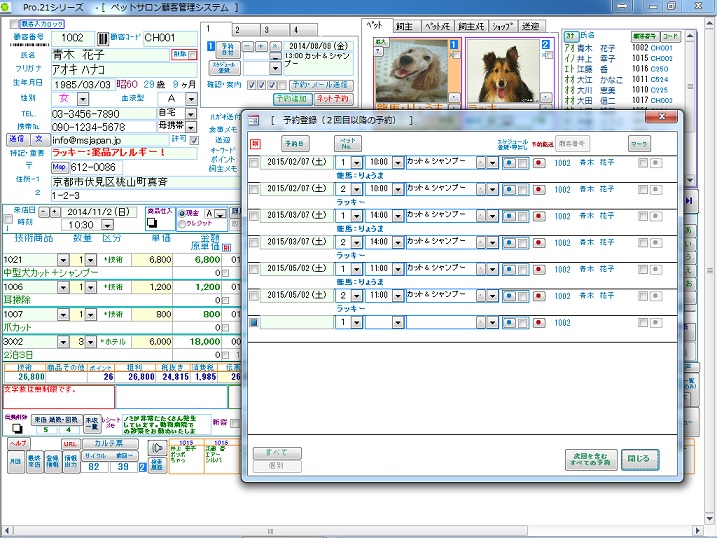The height and width of the screenshot is (538, 717).
Task: Click the 予約・メール送信 button
Action: tap(321, 85)
